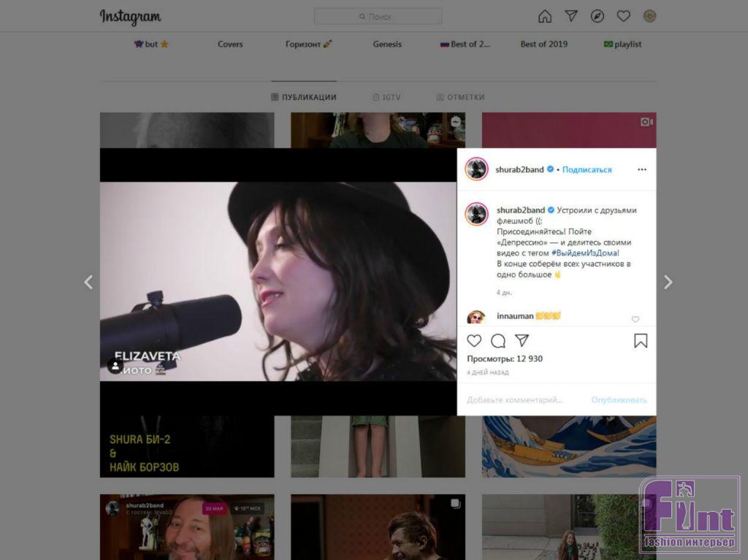Open the #ВыйдемИзДома hashtag link

click(x=580, y=253)
